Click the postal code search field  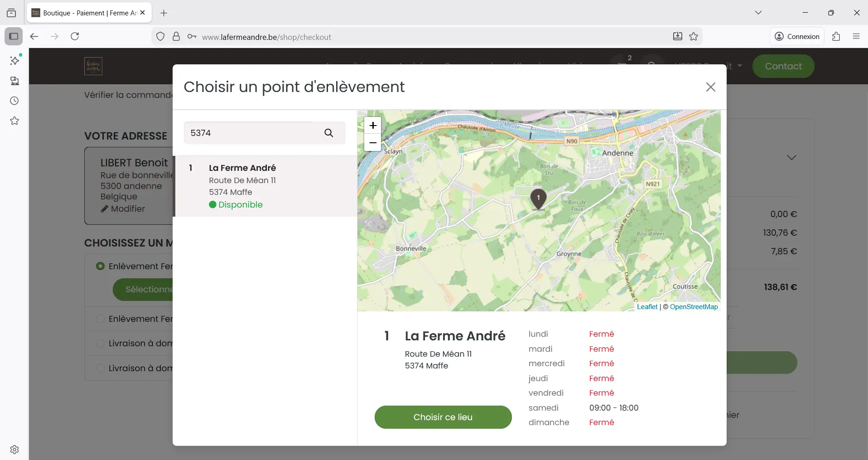pyautogui.click(x=249, y=133)
